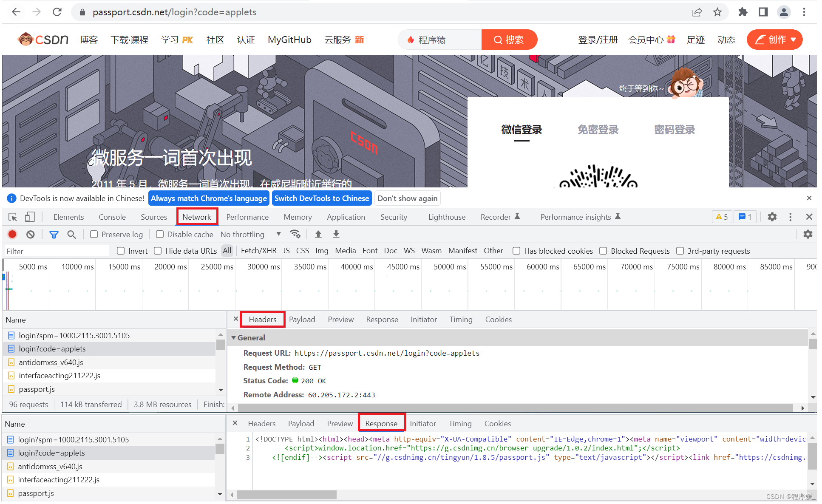The width and height of the screenshot is (822, 504).
Task: Clear the network log
Action: pos(30,234)
